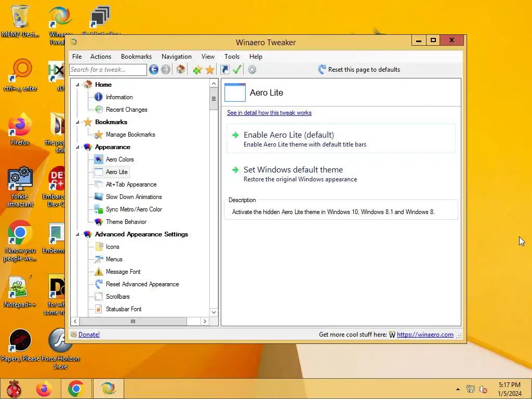
Task: Click Set Windows default theme button
Action: coord(341,174)
